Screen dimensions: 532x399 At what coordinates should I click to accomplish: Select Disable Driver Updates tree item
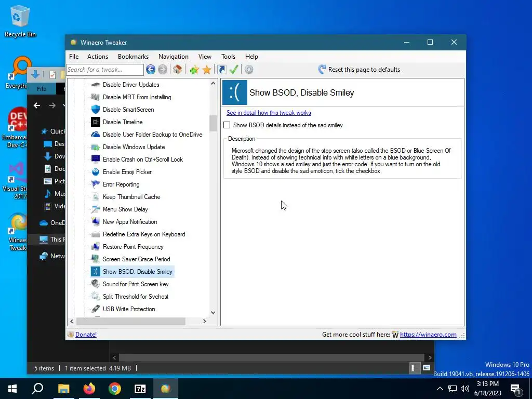coord(131,85)
